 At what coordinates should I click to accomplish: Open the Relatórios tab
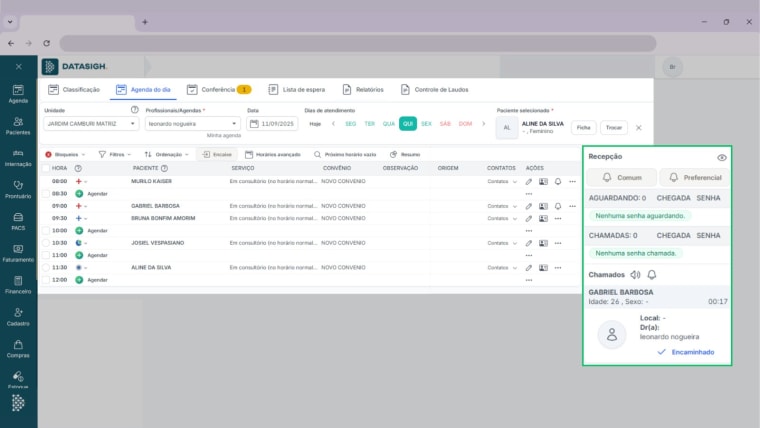pos(363,90)
